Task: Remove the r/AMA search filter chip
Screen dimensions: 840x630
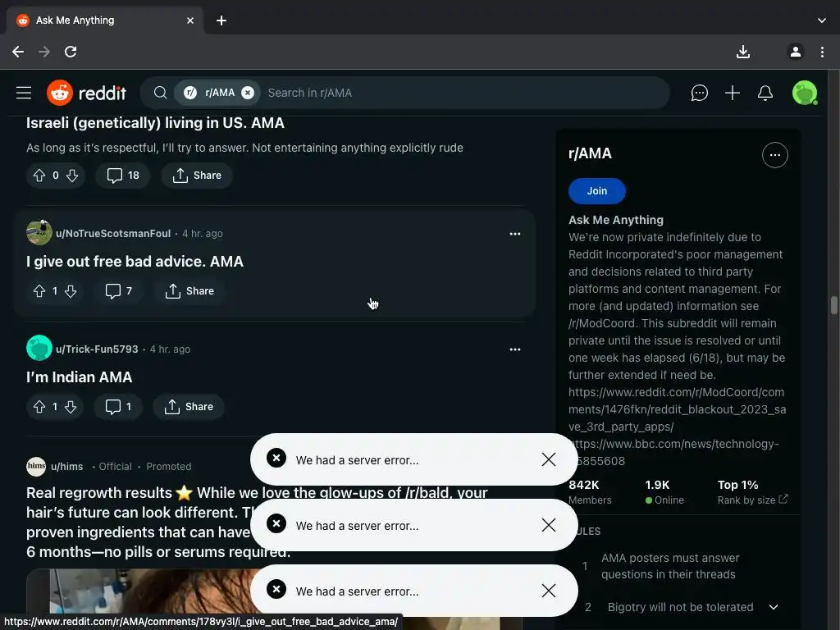Action: point(248,93)
